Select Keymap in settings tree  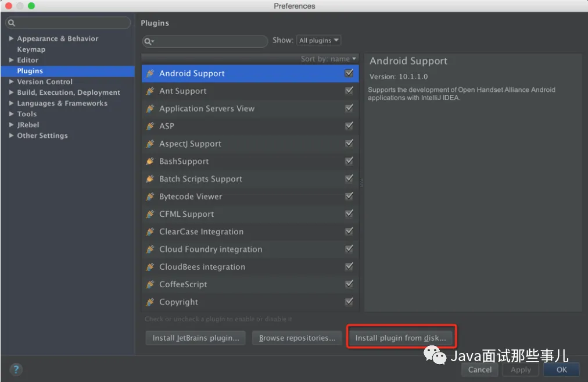(31, 49)
